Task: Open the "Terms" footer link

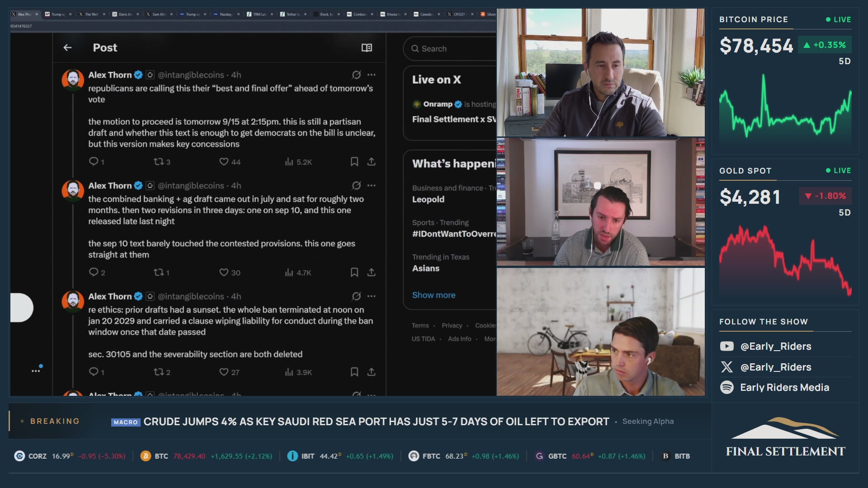Action: (420, 325)
